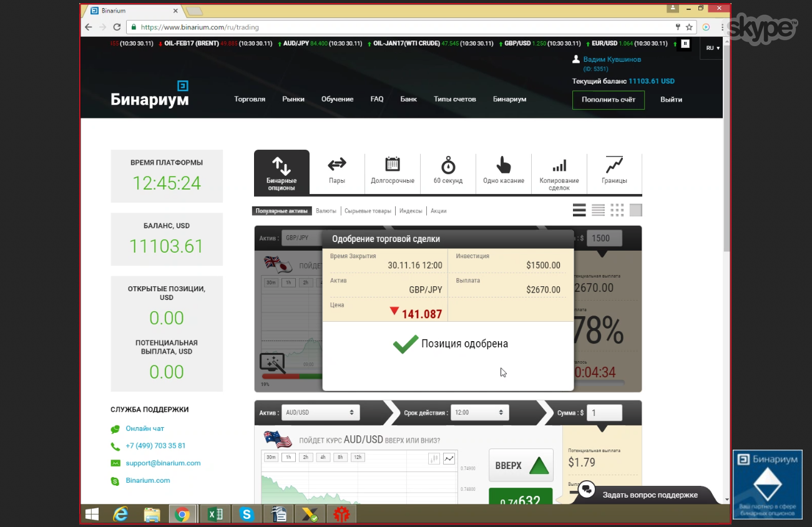The height and width of the screenshot is (527, 812).
Task: Click the Вадим Кувшинов profile link
Action: point(612,59)
